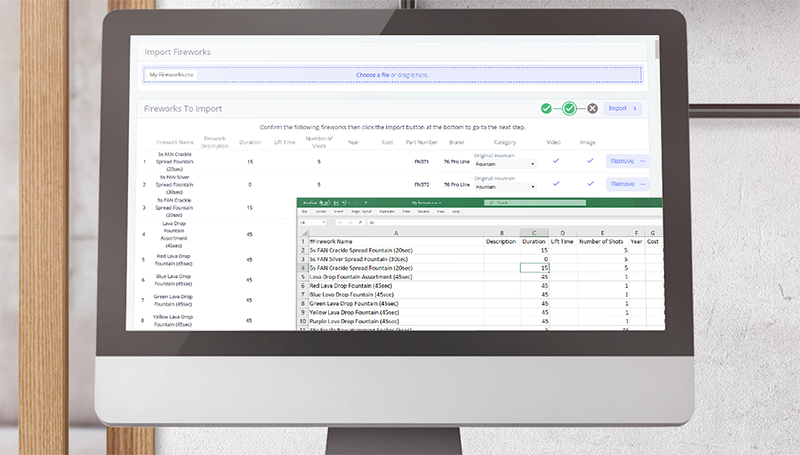800x455 pixels.
Task: Toggle the Video checkmark for row 2
Action: (x=554, y=184)
